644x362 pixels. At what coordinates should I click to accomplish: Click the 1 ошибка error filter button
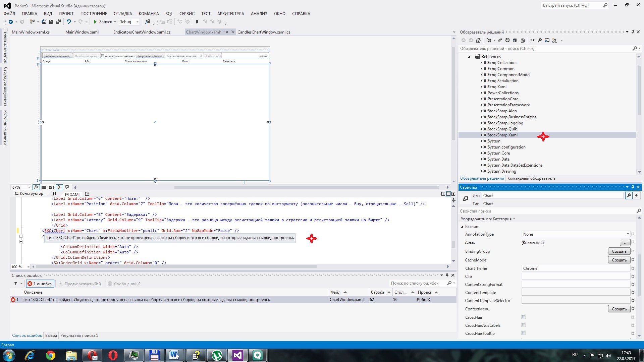[x=40, y=284]
